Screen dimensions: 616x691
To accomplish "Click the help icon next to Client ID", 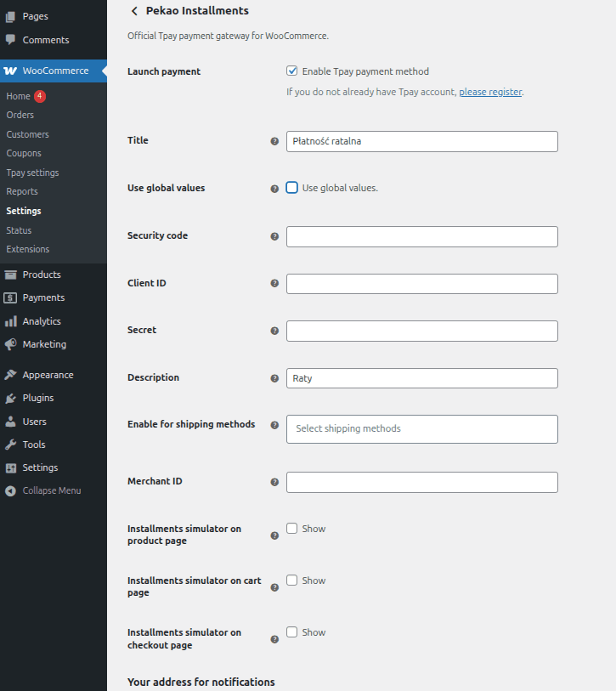I will click(x=274, y=284).
